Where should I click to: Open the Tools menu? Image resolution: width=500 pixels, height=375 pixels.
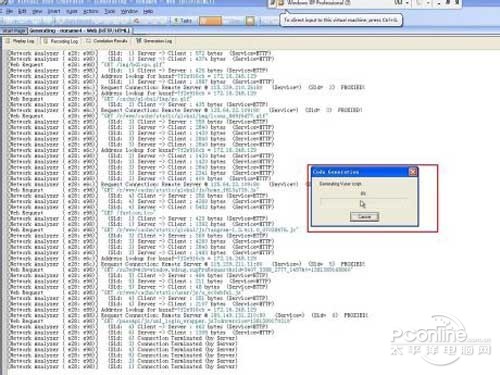[109, 11]
